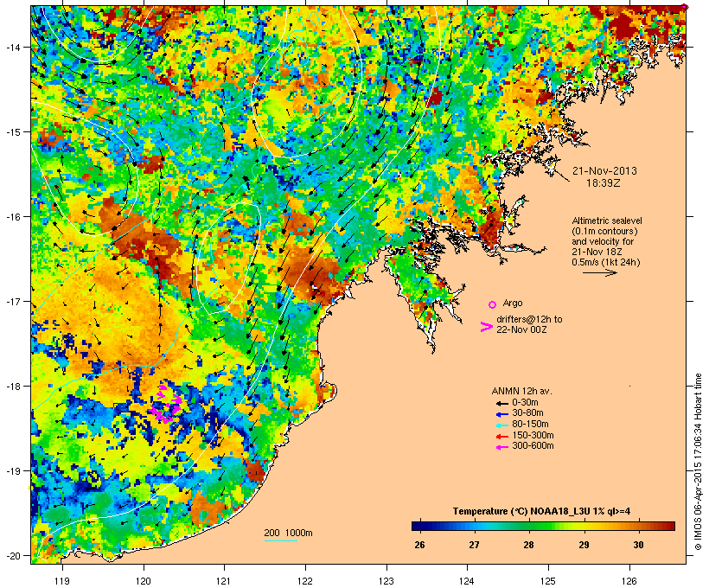709x588 pixels.
Task: Click the longitude label 123
Action: [386, 581]
